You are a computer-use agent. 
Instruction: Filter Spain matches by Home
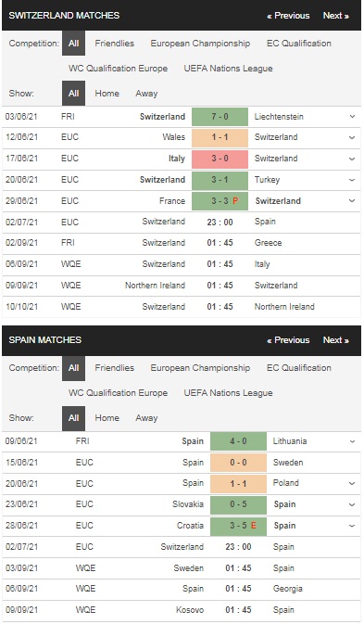pyautogui.click(x=107, y=418)
